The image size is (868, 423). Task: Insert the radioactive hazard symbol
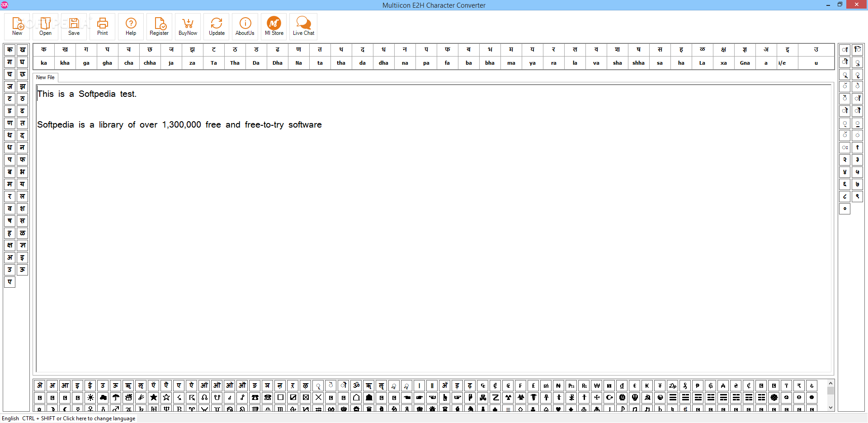tap(508, 397)
